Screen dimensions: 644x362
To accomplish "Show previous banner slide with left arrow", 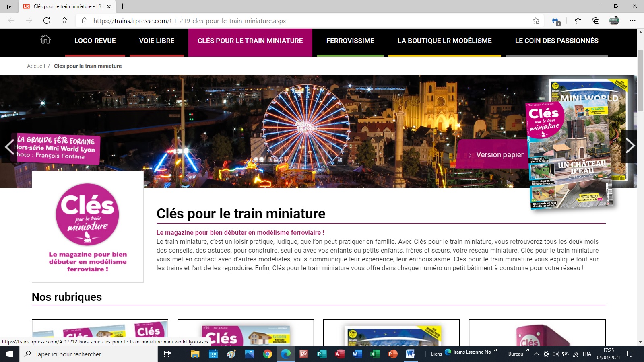I will coord(9,146).
